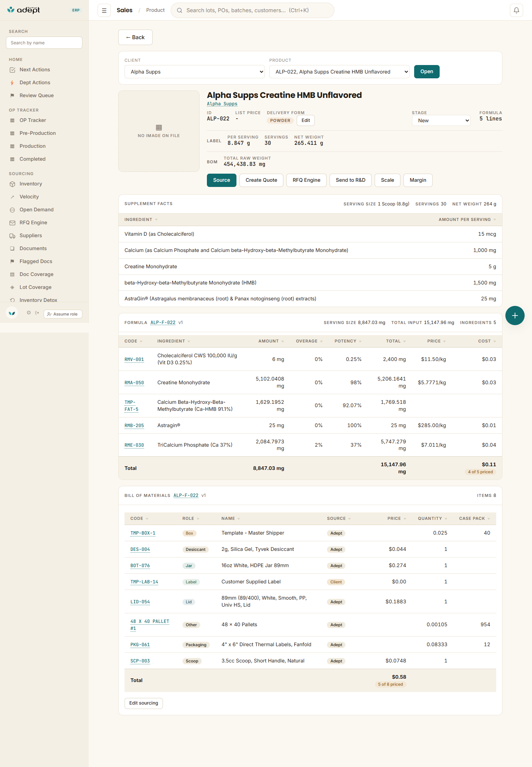Click the Dept Actions lightning icon
The image size is (532, 767).
pos(12,83)
